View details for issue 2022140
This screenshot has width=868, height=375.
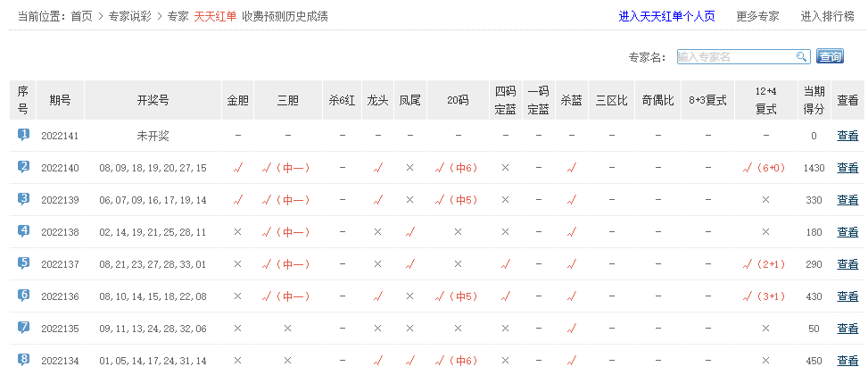coord(847,168)
